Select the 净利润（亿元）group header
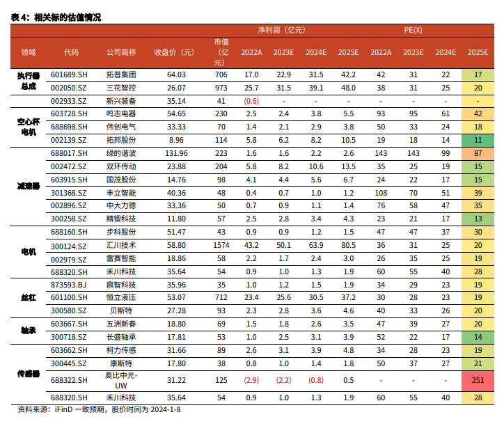 click(281, 30)
